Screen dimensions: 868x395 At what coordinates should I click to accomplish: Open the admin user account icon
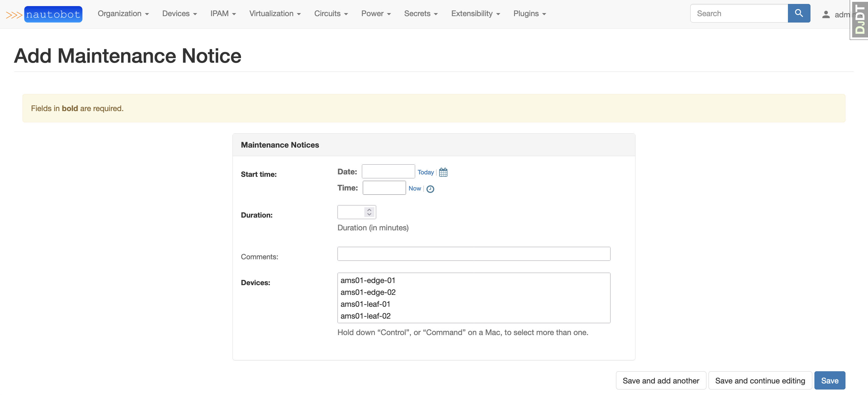point(826,15)
